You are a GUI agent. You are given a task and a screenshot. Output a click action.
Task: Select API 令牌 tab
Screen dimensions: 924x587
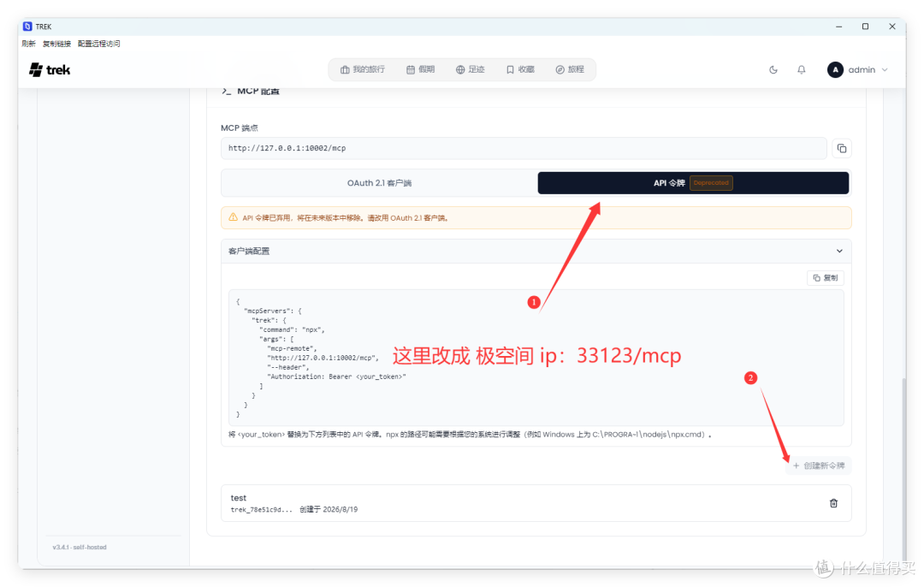point(693,183)
